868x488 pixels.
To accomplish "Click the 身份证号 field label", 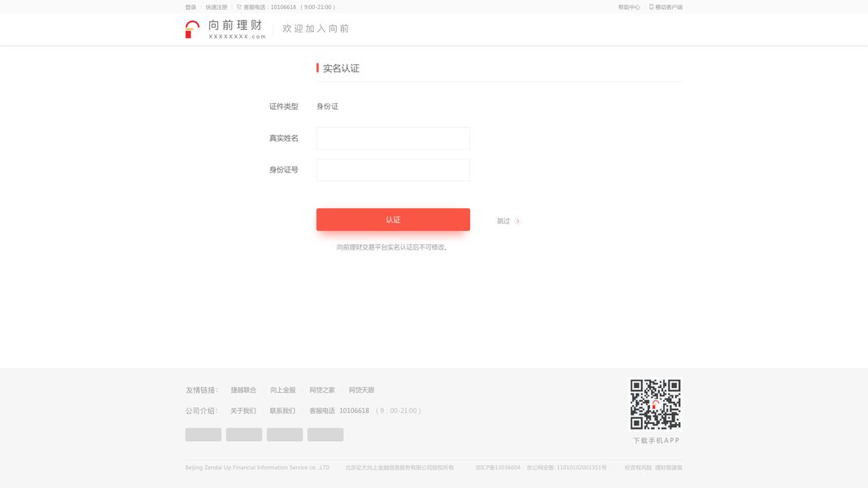I will tap(283, 170).
